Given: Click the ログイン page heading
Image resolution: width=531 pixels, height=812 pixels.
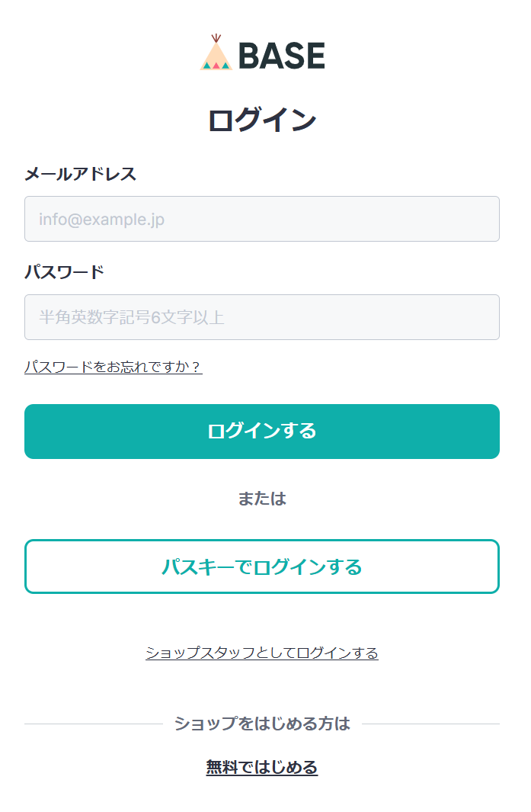Looking at the screenshot, I should [262, 120].
